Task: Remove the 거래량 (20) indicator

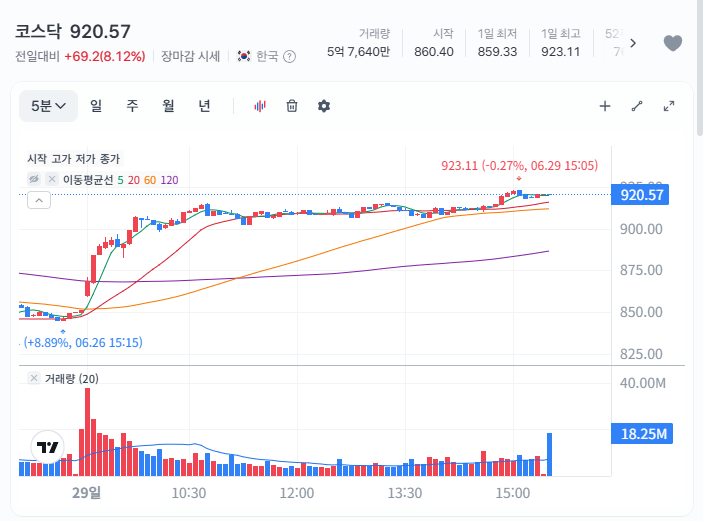Action: 34,378
